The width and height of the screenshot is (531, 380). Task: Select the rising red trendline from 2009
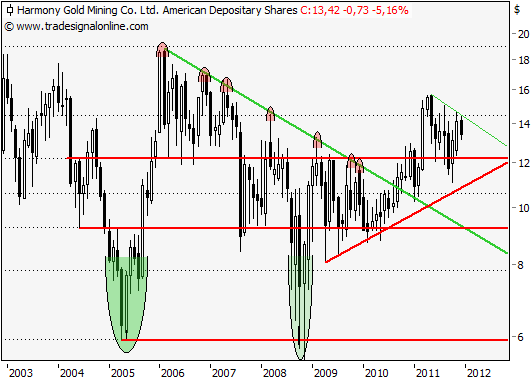(x=417, y=212)
